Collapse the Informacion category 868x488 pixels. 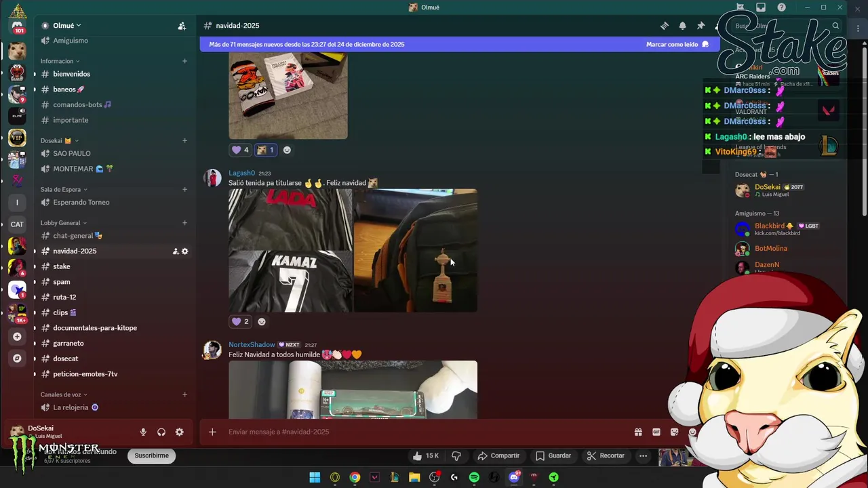point(60,61)
